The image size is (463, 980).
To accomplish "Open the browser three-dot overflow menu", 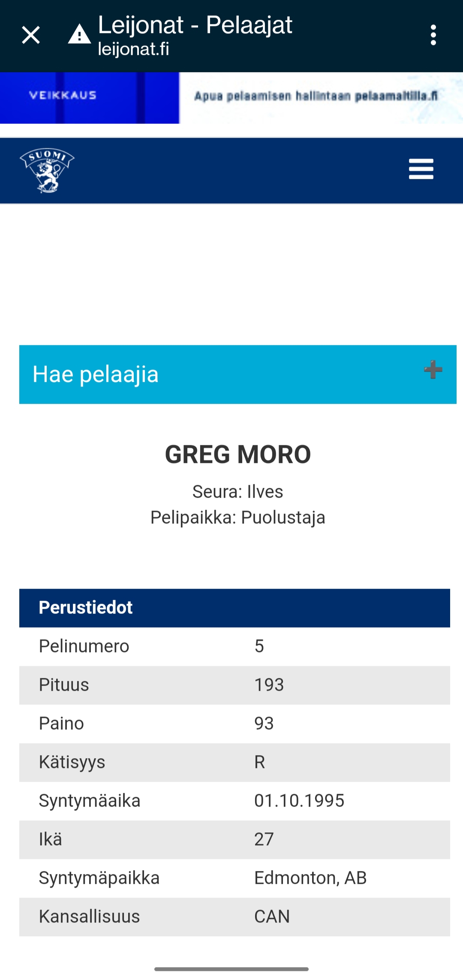I will pyautogui.click(x=433, y=35).
